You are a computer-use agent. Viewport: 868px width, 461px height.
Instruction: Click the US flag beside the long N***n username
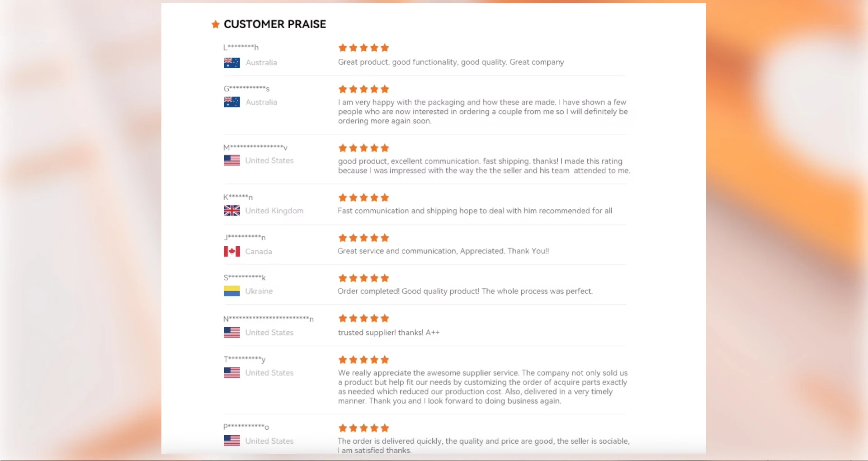(x=232, y=333)
